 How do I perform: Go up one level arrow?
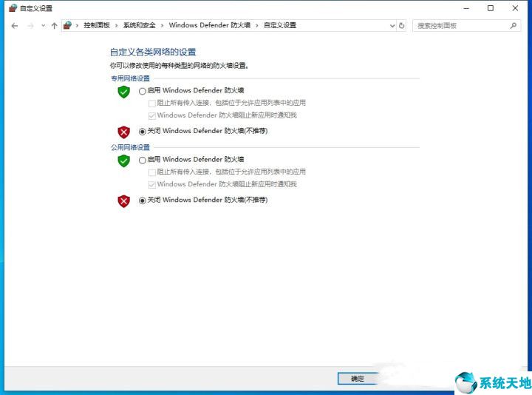click(54, 26)
